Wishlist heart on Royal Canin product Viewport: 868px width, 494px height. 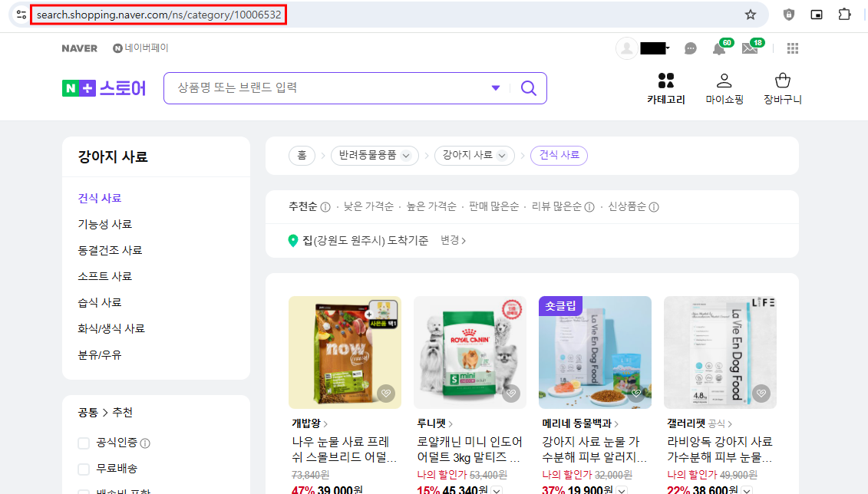coord(511,394)
